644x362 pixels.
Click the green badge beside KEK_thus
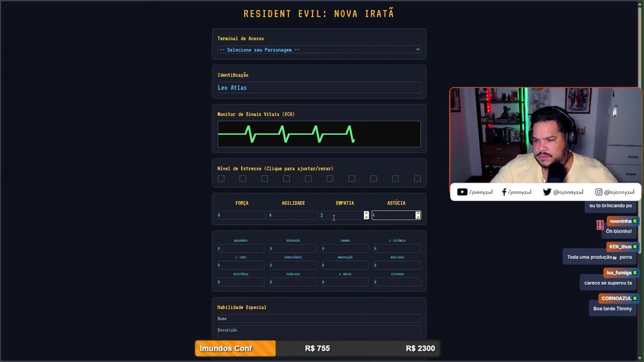[x=635, y=247]
